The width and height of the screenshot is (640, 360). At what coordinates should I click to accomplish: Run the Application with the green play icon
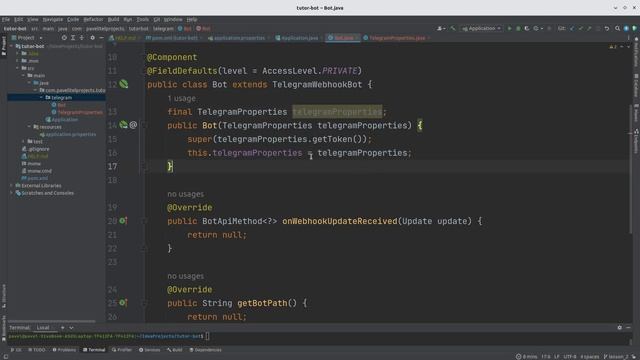pyautogui.click(x=509, y=29)
